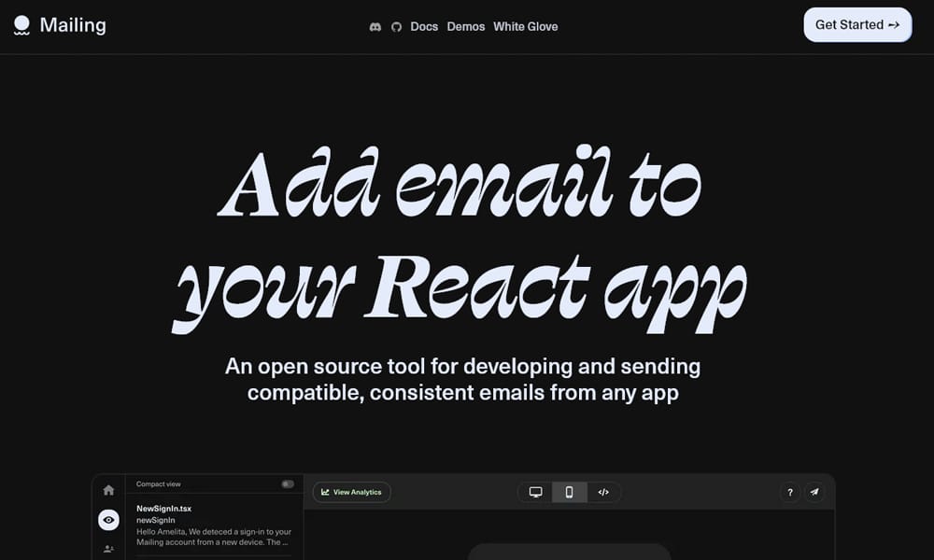This screenshot has height=560, width=934.
Task: Toggle the Compact view switch
Action: 288,483
